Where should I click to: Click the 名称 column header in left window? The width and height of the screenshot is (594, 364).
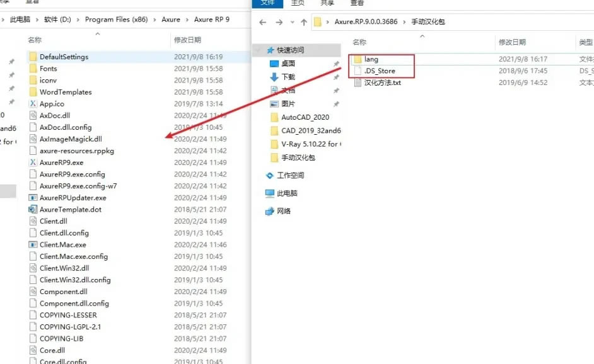coord(35,40)
